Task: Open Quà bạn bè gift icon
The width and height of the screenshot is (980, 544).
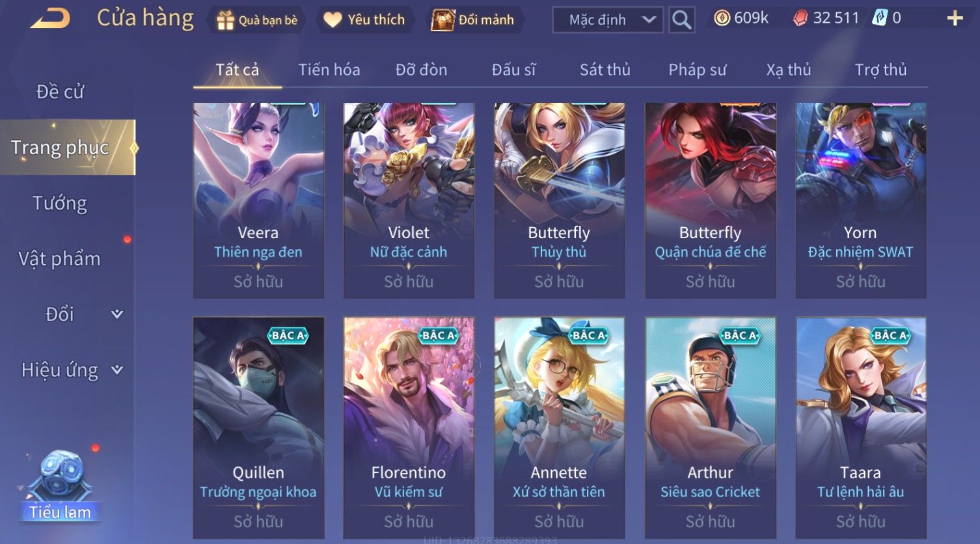Action: tap(225, 20)
